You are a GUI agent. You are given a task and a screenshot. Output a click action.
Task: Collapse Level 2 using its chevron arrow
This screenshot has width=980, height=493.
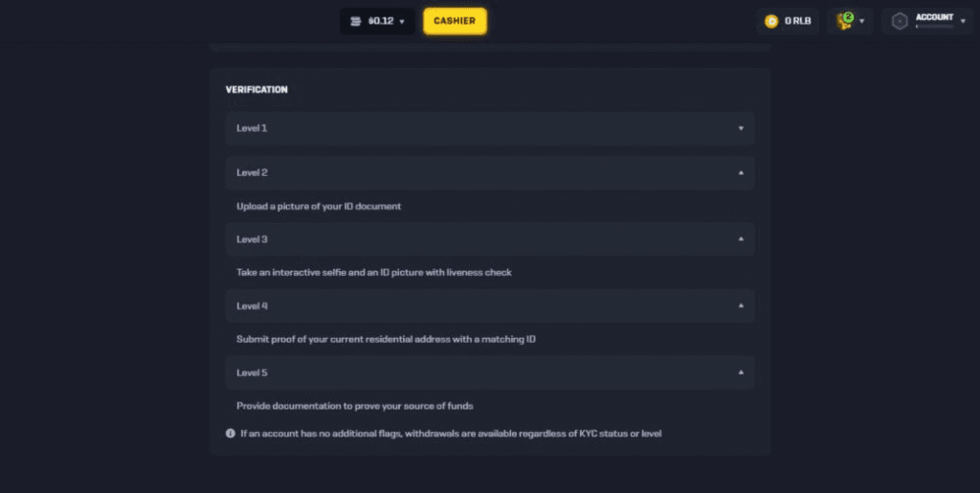(741, 173)
